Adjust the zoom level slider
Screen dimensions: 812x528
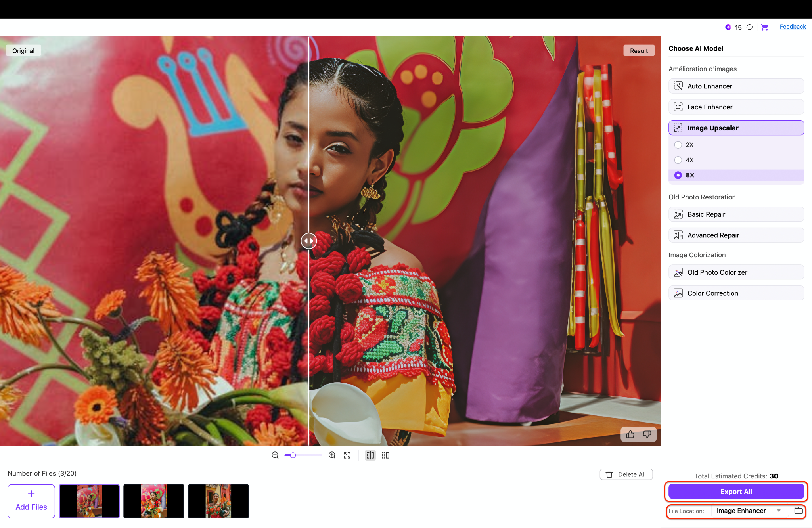pyautogui.click(x=292, y=455)
